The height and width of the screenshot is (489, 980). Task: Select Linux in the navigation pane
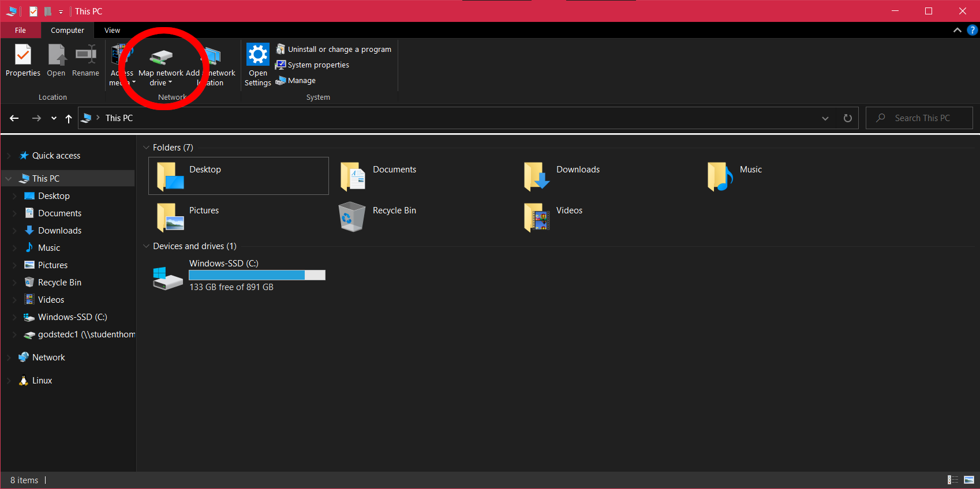pos(42,381)
